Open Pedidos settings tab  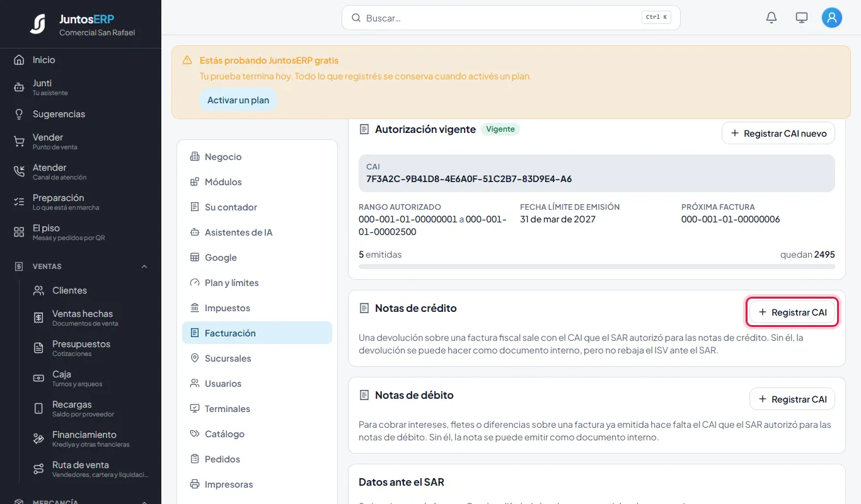[x=257, y=459]
